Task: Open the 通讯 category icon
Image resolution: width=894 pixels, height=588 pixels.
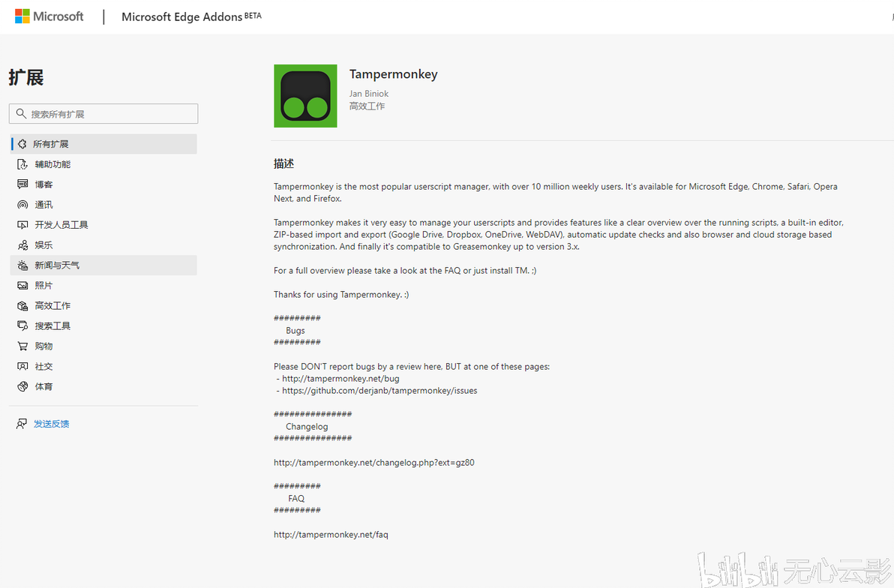Action: pyautogui.click(x=22, y=205)
